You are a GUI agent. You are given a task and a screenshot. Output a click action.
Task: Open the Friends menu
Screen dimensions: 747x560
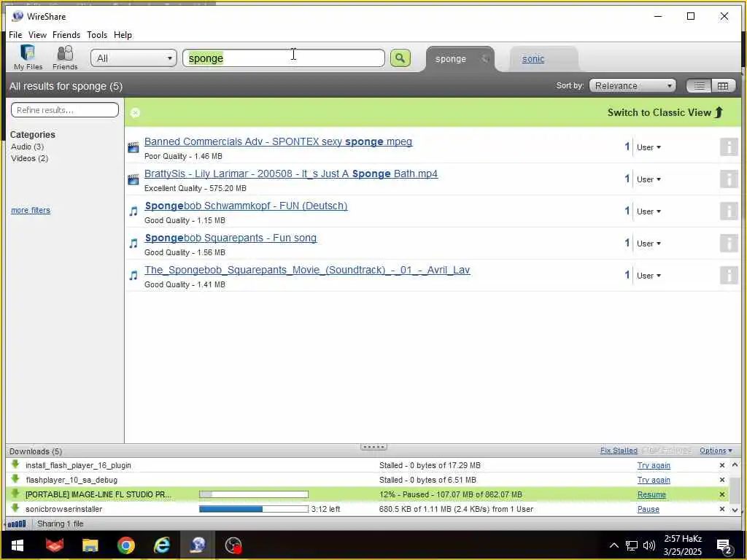tap(66, 35)
